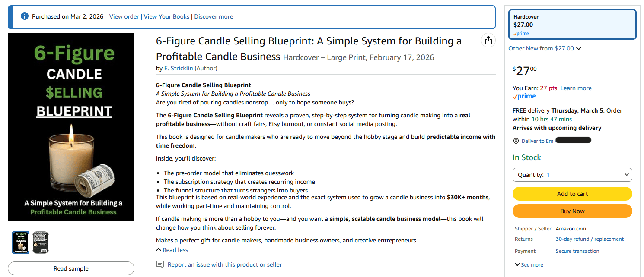This screenshot has width=644, height=277.
Task: Open the View order link
Action: pos(124,16)
